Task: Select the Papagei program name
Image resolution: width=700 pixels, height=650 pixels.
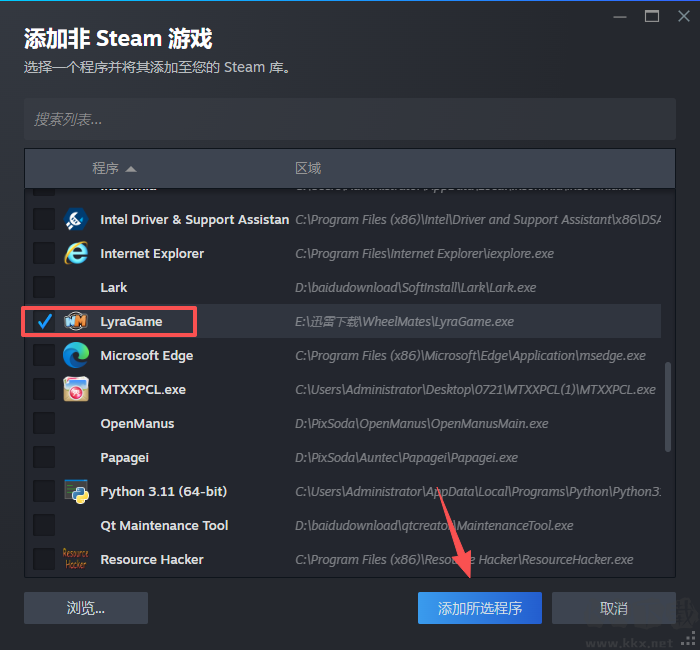Action: pyautogui.click(x=125, y=458)
